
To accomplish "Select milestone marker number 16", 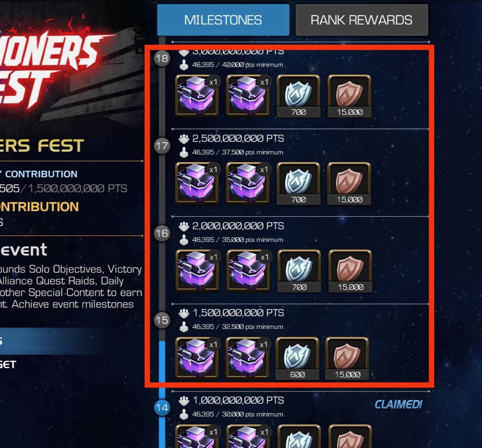I will (x=162, y=233).
